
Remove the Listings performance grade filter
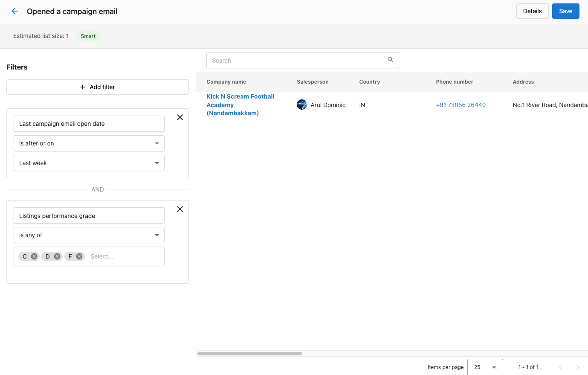(x=180, y=209)
